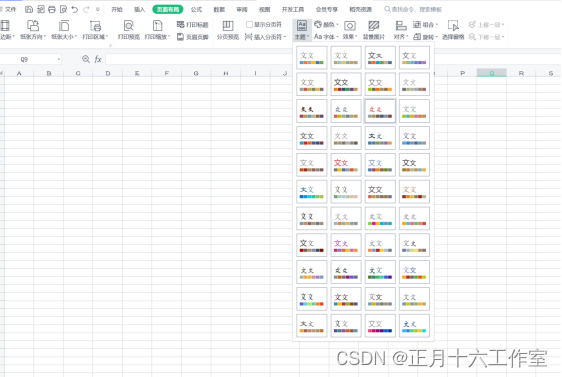
Task: Open the 组合 group dropdown
Action: point(425,24)
